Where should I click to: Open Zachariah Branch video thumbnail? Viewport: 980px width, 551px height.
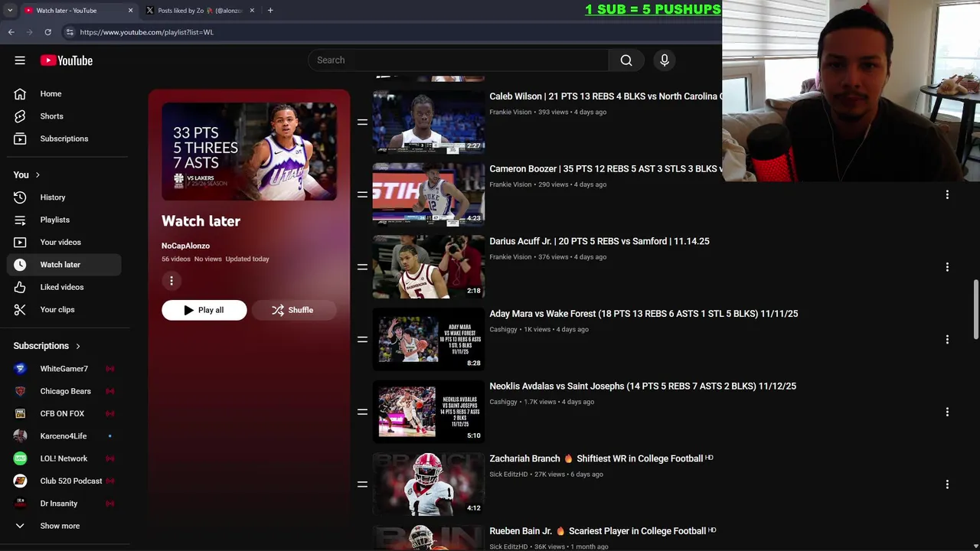429,484
